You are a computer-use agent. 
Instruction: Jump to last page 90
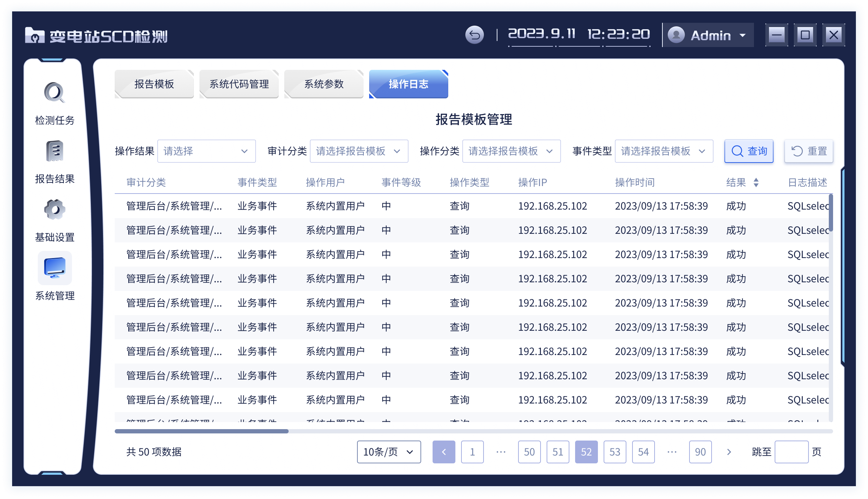pos(701,452)
